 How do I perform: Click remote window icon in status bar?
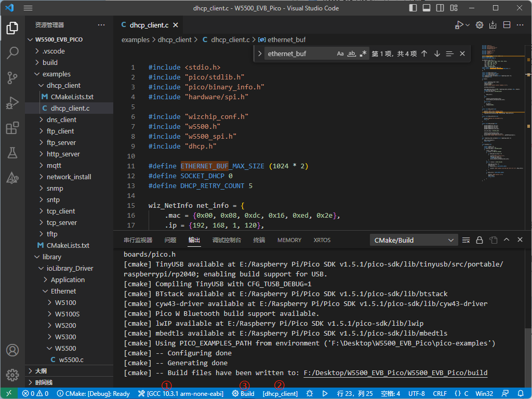[x=9, y=393]
